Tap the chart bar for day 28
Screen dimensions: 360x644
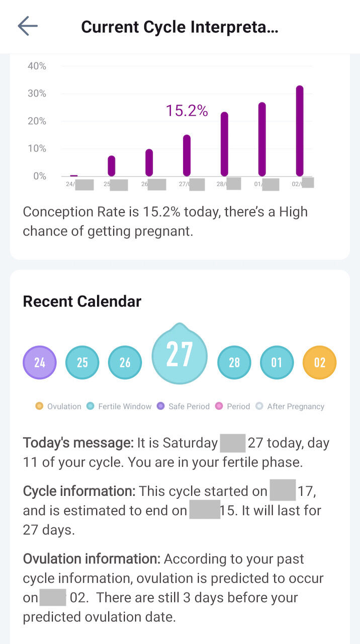224,144
